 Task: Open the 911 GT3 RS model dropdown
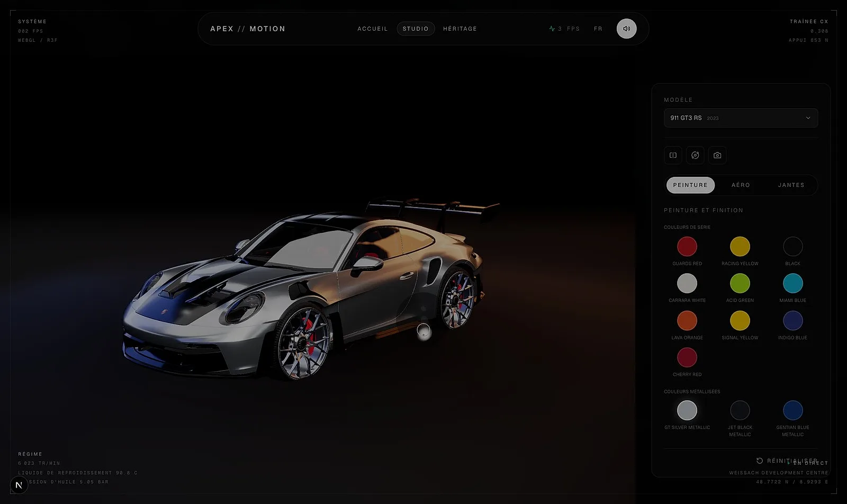click(741, 118)
